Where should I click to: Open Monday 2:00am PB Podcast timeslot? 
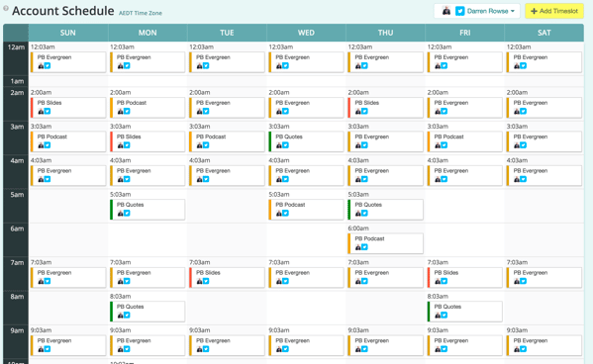[148, 108]
